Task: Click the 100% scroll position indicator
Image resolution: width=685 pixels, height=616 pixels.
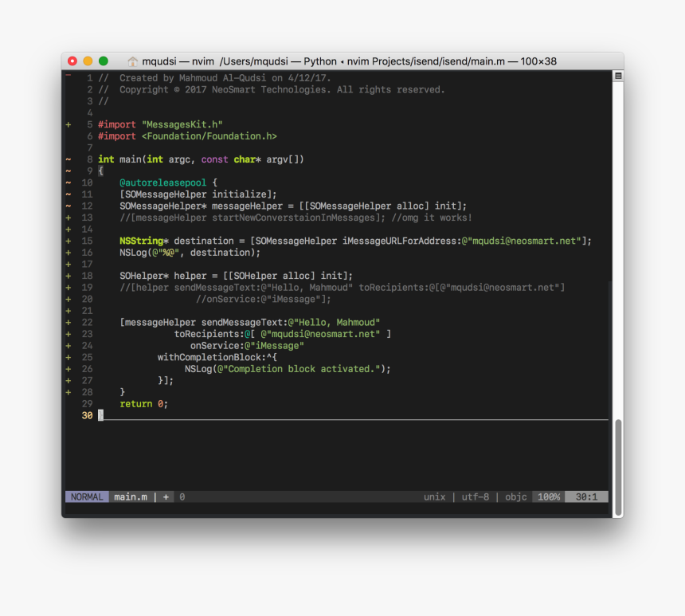Action: click(x=548, y=496)
